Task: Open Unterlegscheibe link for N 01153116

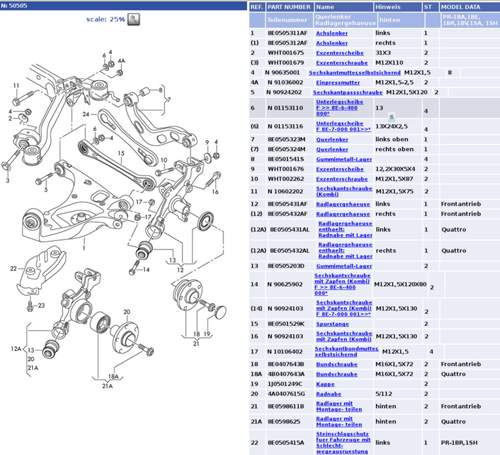Action: pyautogui.click(x=343, y=126)
